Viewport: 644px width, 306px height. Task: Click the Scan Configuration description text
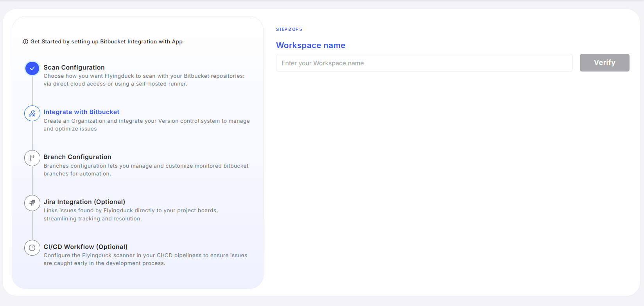click(x=144, y=80)
